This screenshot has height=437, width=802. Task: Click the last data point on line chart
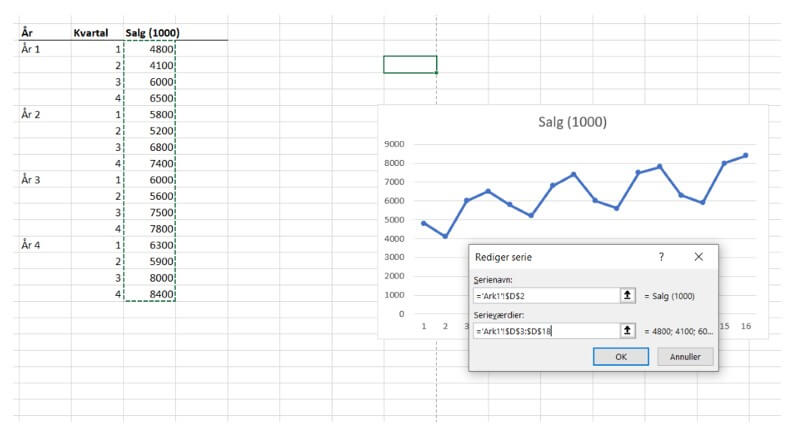point(745,155)
